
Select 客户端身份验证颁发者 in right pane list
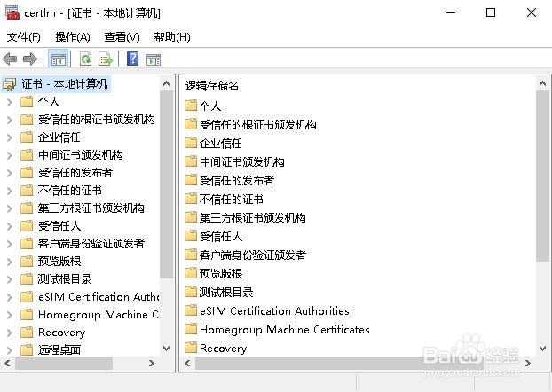pos(253,255)
